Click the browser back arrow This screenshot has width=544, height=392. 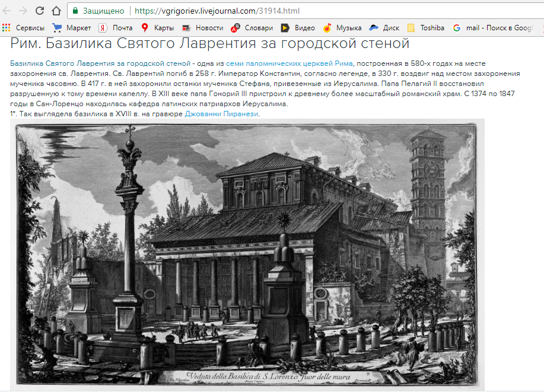click(7, 11)
